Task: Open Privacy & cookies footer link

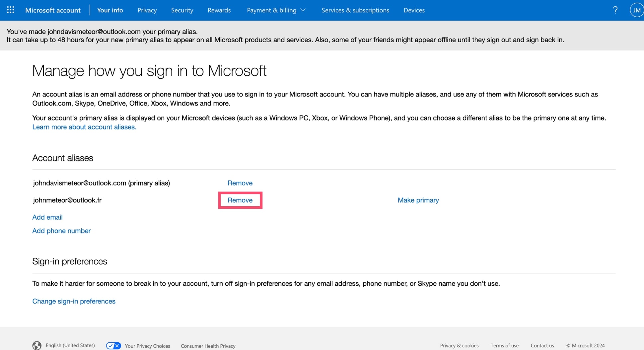Action: [x=459, y=345]
